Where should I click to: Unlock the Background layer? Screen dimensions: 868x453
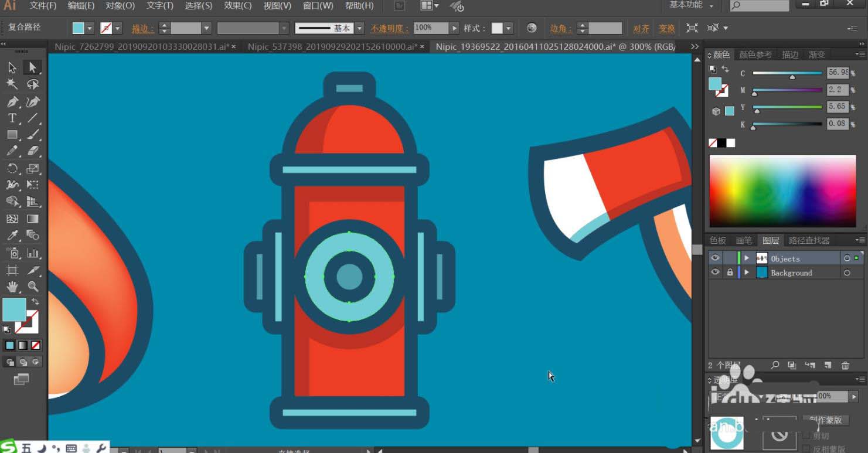(730, 273)
